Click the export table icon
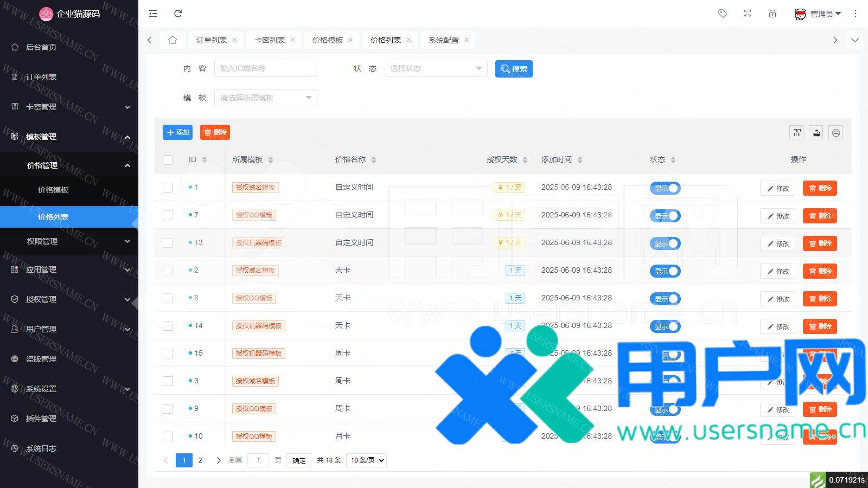The width and height of the screenshot is (868, 488). 816,133
